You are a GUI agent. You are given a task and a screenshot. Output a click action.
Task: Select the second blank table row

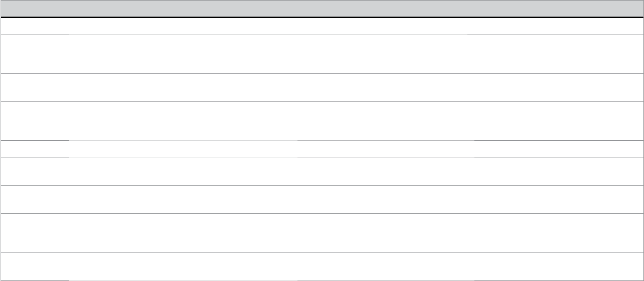[322, 53]
